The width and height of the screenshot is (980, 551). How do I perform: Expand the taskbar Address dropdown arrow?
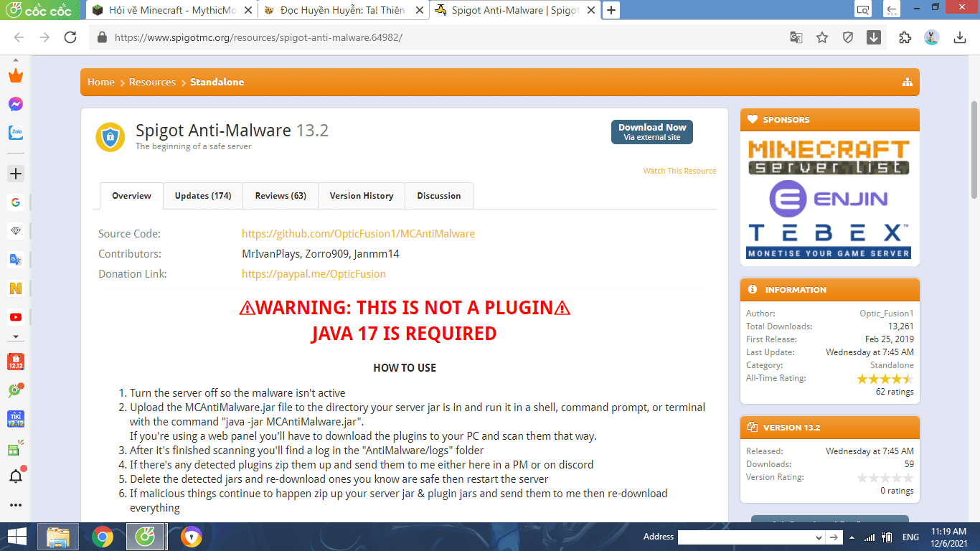click(819, 537)
